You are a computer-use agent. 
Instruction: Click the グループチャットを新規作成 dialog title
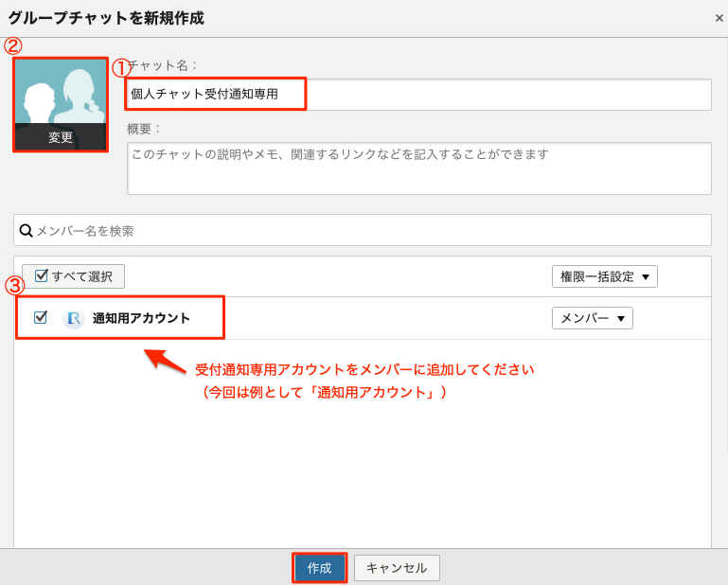[106, 18]
